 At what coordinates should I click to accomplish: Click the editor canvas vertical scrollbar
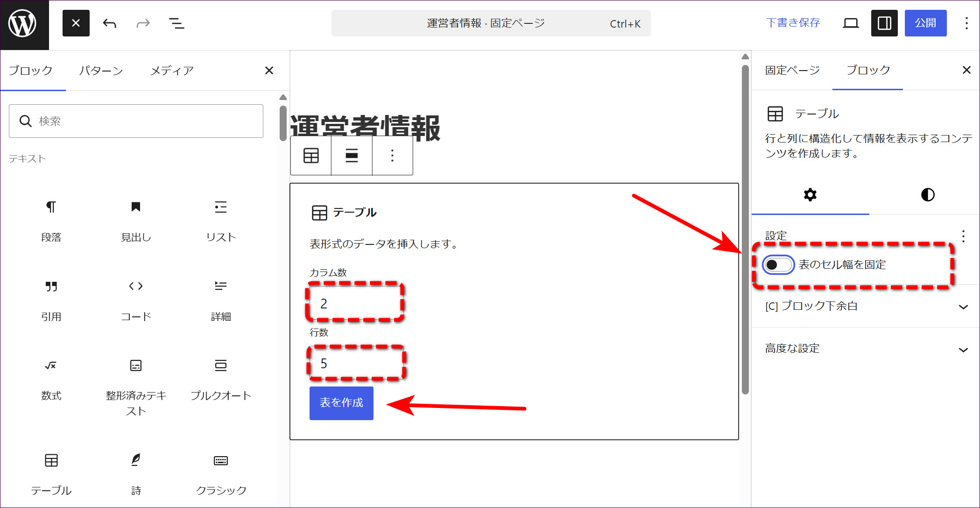pyautogui.click(x=745, y=229)
